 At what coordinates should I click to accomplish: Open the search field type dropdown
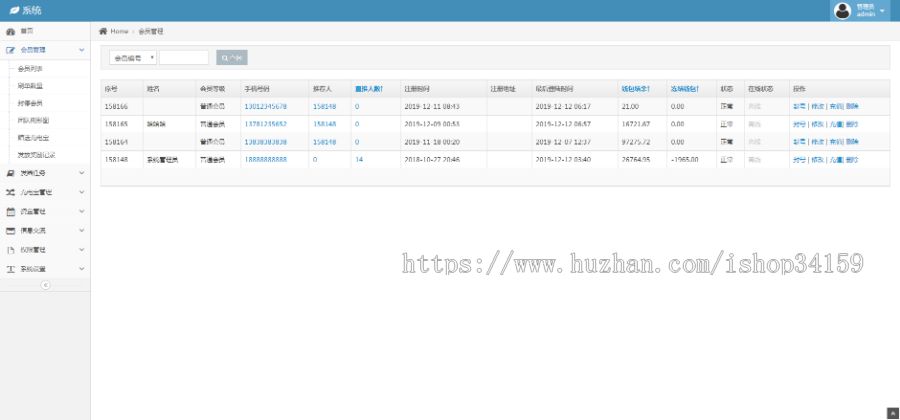click(x=133, y=57)
